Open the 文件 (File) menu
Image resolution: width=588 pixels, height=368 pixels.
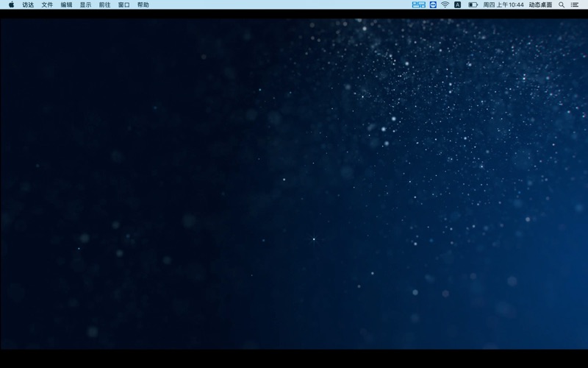tap(47, 4)
